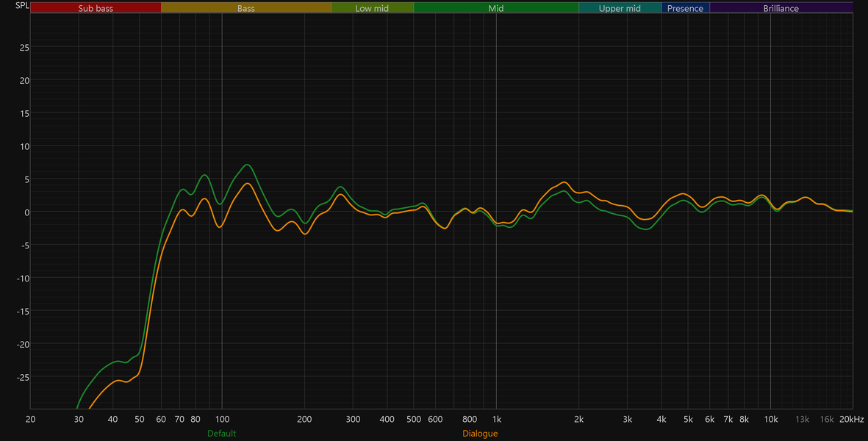Screen dimensions: 868x441
Task: Select the Presence frequency band
Action: click(x=685, y=8)
